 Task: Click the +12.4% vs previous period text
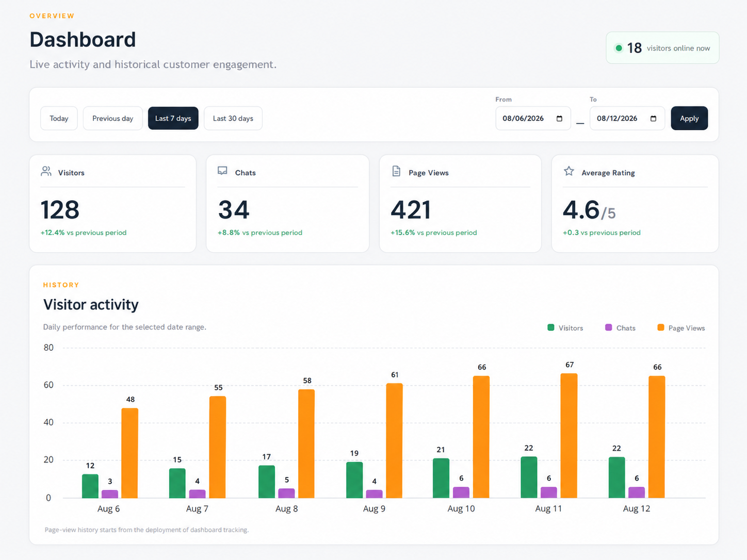(84, 233)
